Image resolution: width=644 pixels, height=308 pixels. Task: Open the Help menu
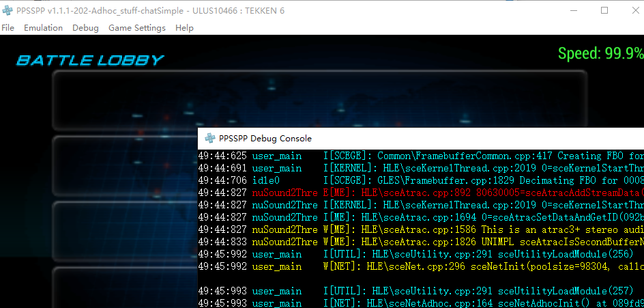point(184,28)
